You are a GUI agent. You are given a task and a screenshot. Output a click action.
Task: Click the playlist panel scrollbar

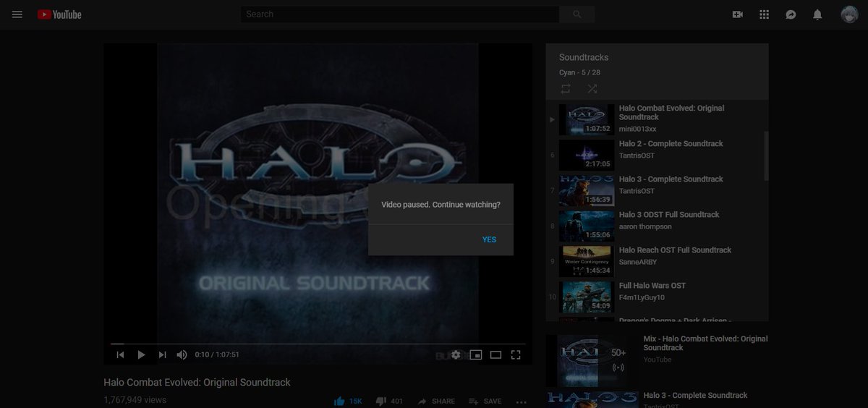(765, 155)
